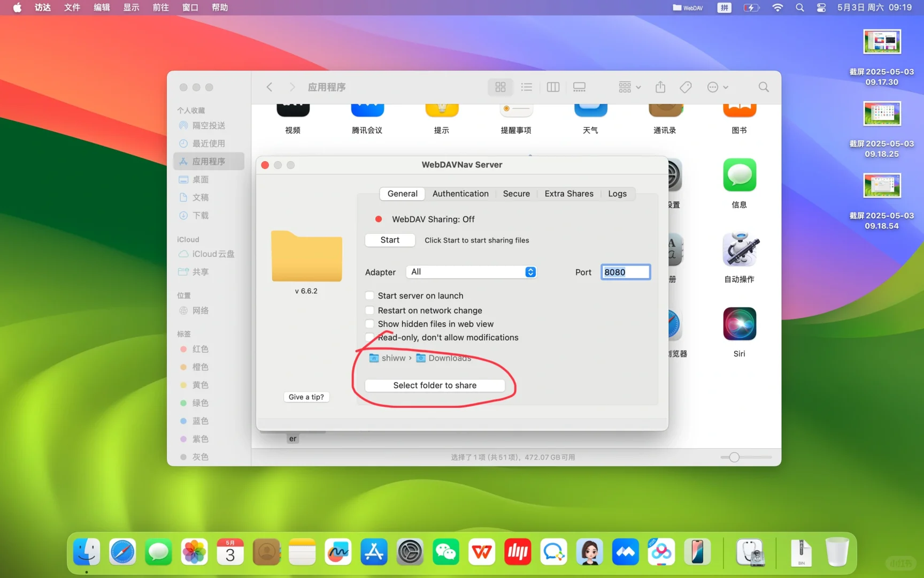Open the Logs tab
This screenshot has width=924, height=578.
pyautogui.click(x=617, y=194)
